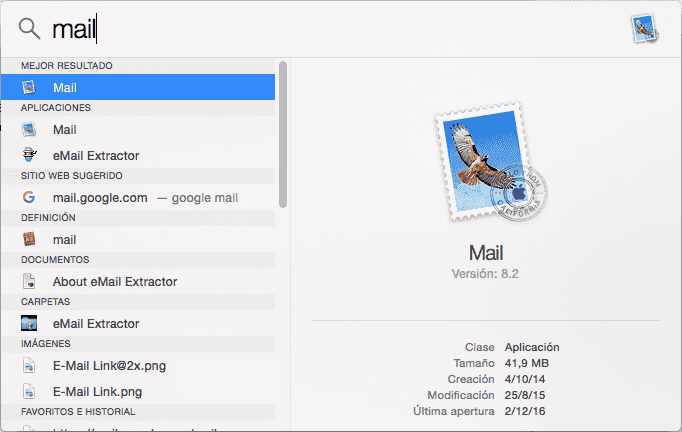Click the 'Definición' section header

(48, 218)
